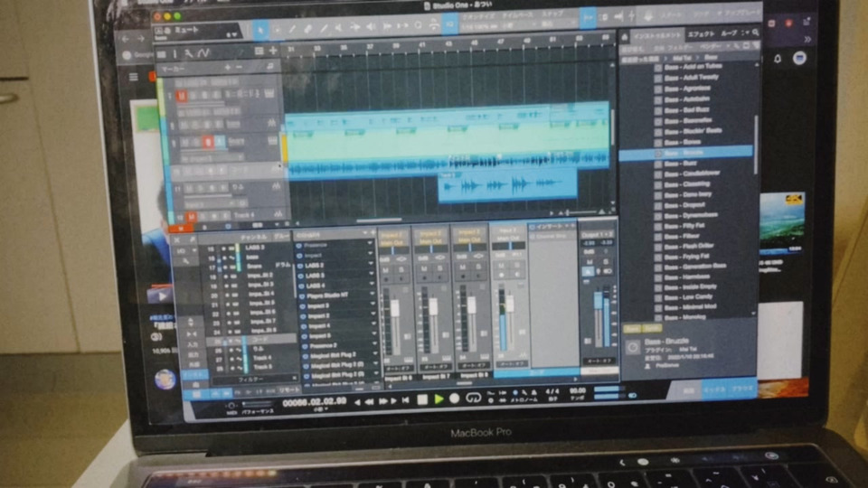868x488 pixels.
Task: Click the back arrow in the background browser
Action: pyautogui.click(x=125, y=39)
